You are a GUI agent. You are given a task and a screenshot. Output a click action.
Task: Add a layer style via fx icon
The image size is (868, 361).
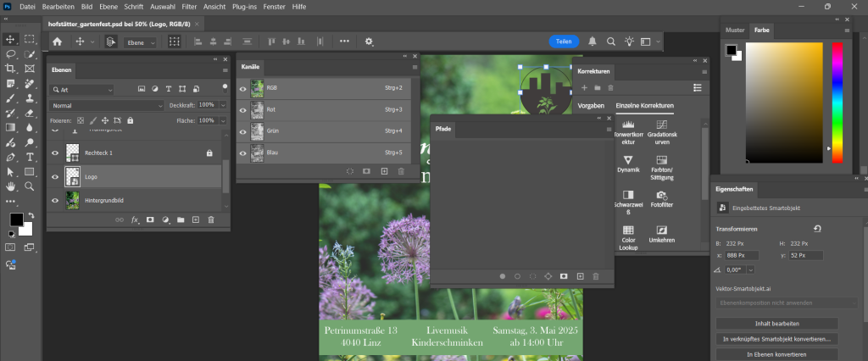tap(135, 219)
